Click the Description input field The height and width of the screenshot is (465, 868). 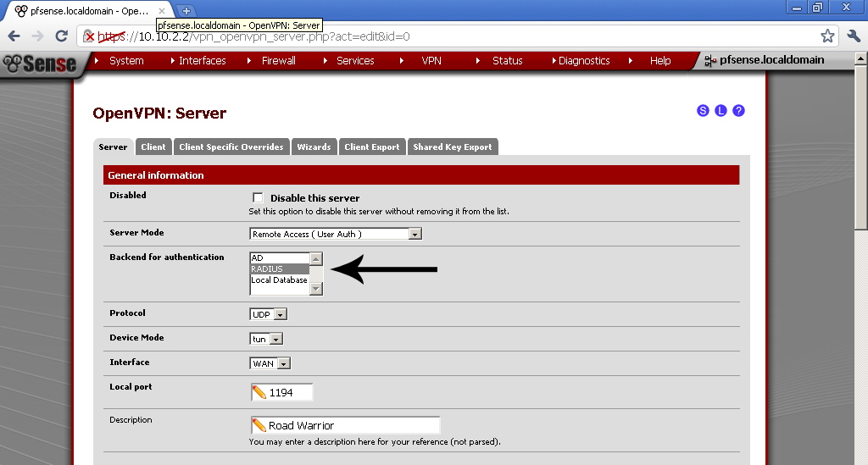pyautogui.click(x=346, y=425)
